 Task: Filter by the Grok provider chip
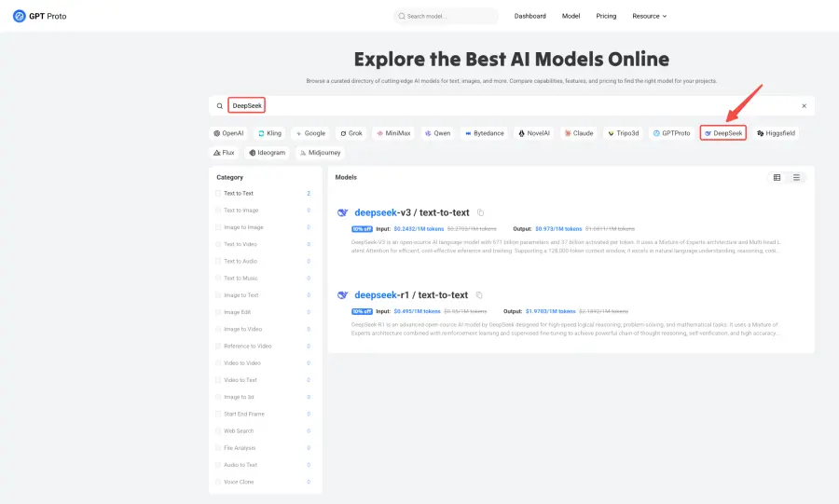[x=351, y=133]
